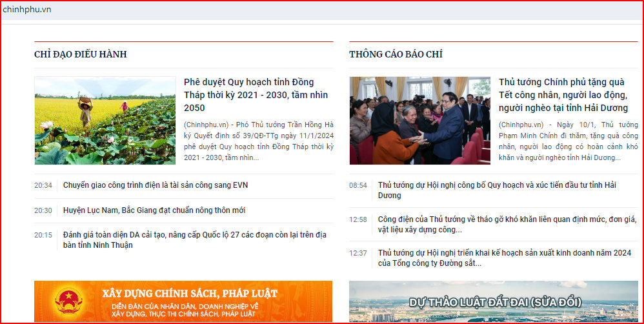644x324 pixels.
Task: Open article Đánh giá toàn diện DA Quốc lộ 27
Action: tap(195, 240)
